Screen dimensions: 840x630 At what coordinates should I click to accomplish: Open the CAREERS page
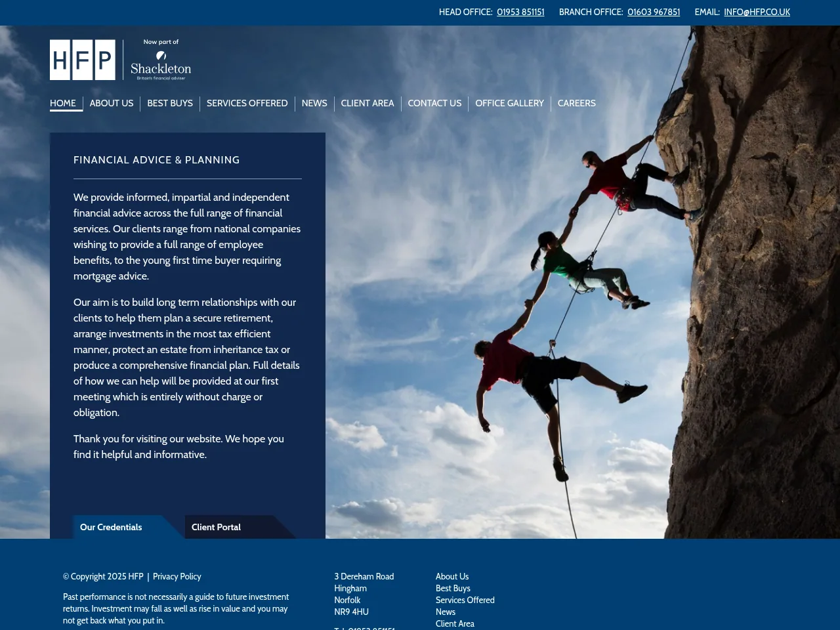tap(577, 103)
